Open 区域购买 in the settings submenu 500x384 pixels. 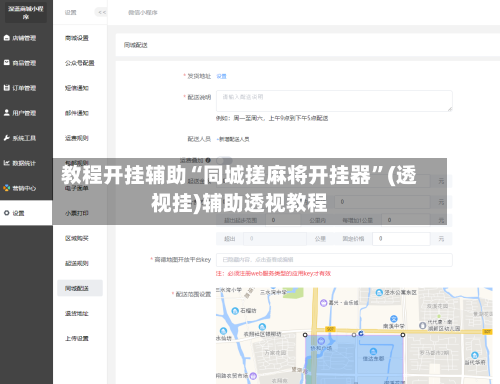[x=77, y=238]
